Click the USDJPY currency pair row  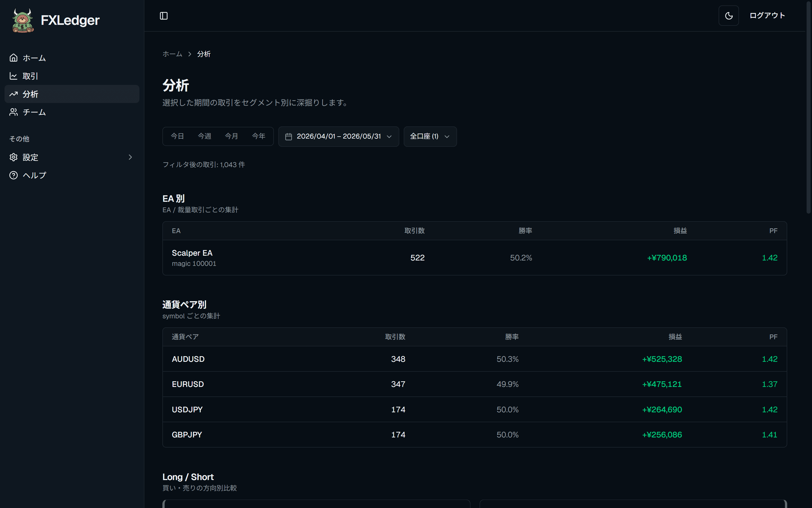475,410
